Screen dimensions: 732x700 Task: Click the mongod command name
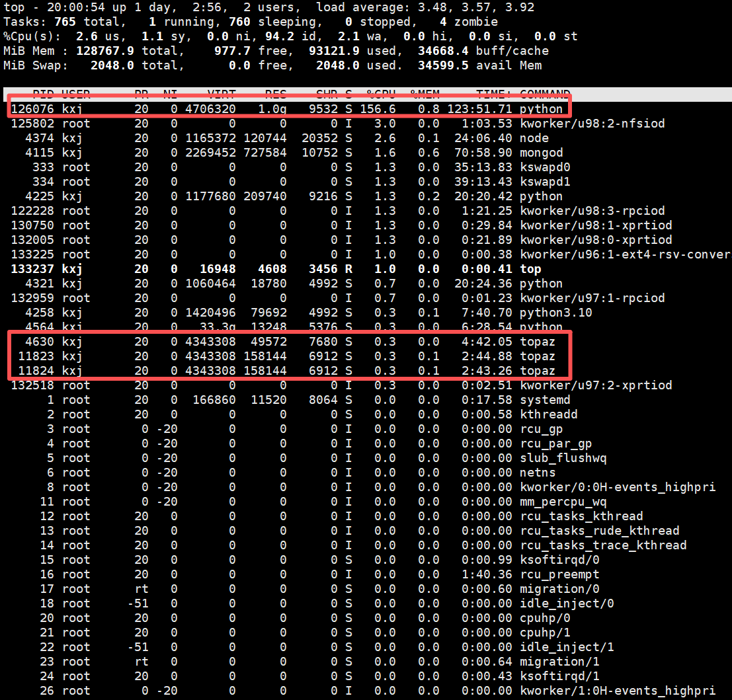pyautogui.click(x=541, y=153)
